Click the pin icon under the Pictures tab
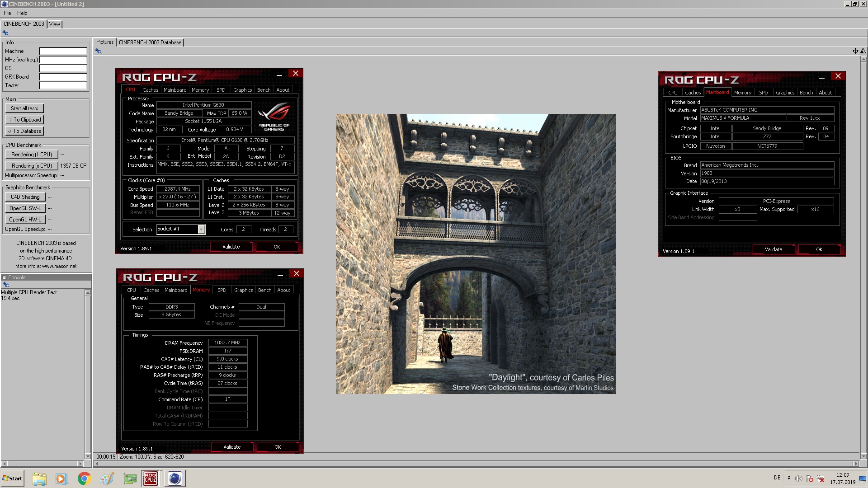 click(98, 51)
